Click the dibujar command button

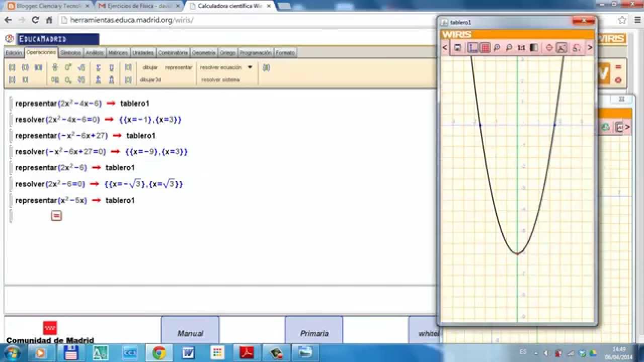click(x=150, y=67)
